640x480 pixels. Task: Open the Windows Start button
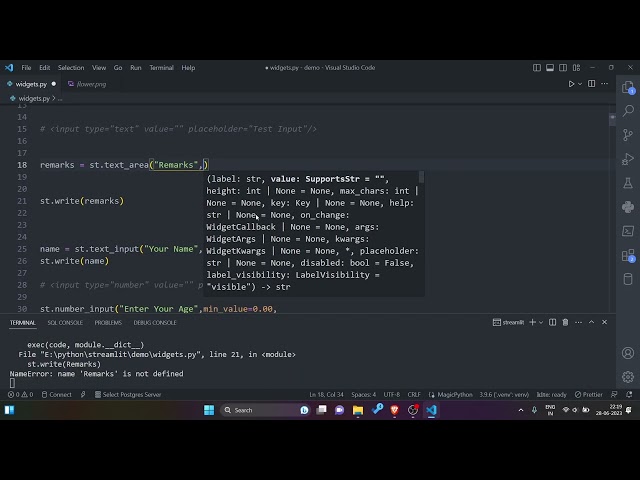[x=209, y=410]
